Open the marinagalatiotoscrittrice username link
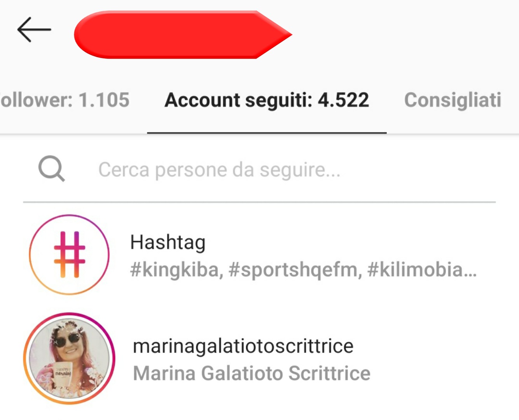This screenshot has height=420, width=519. (243, 346)
